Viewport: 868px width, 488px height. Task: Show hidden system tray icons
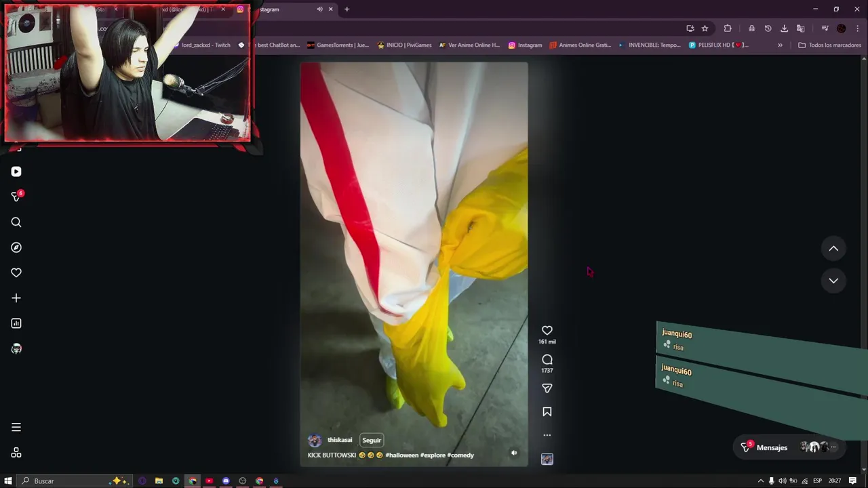click(760, 481)
